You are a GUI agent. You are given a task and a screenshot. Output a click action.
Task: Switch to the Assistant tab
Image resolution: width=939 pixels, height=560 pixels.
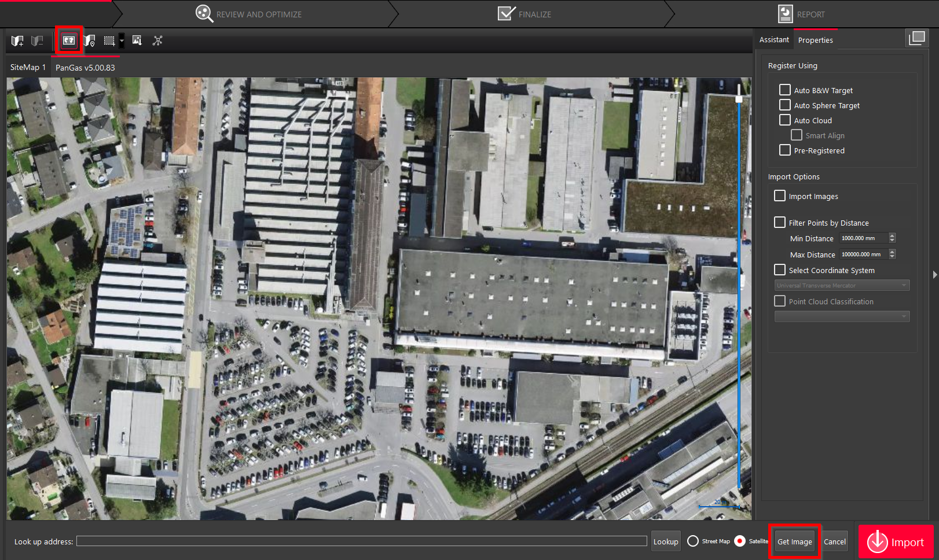(x=774, y=40)
